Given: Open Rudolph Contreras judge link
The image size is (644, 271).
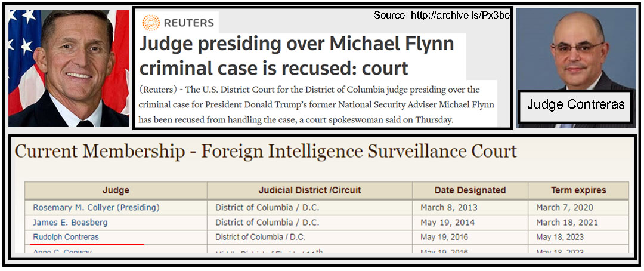Looking at the screenshot, I should coord(66,237).
